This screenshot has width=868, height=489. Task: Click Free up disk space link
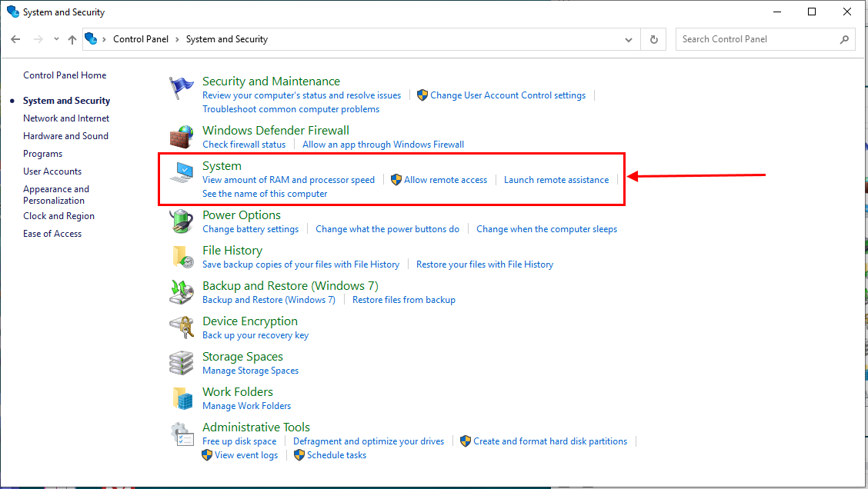point(239,441)
